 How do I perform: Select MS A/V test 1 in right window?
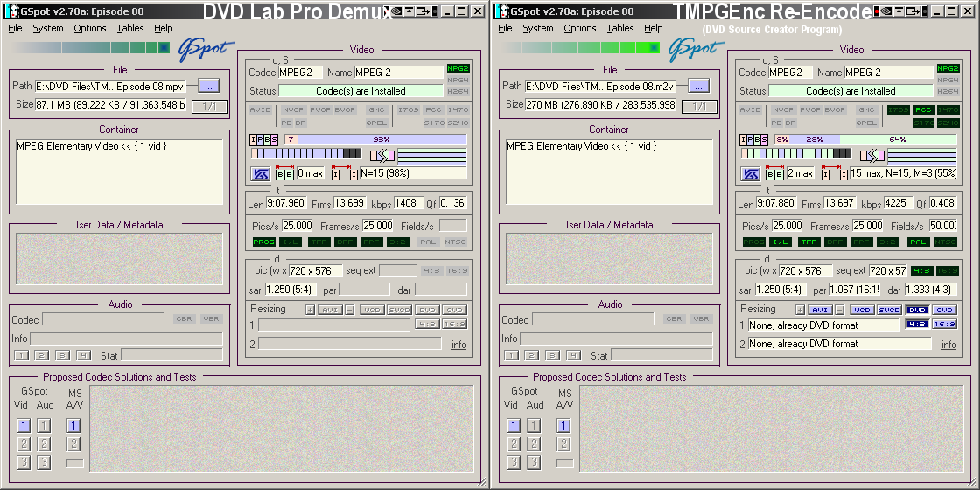(563, 426)
